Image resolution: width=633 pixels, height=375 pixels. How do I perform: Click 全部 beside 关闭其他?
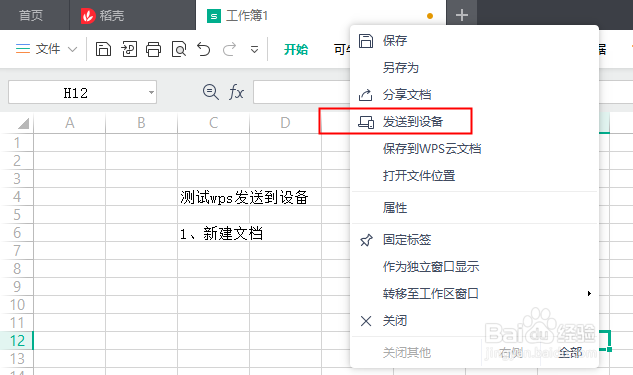coord(570,352)
